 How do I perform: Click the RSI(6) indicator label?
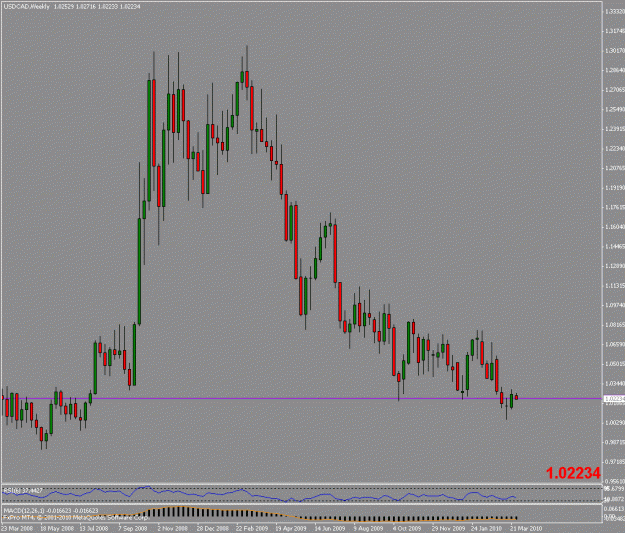[x=22, y=490]
